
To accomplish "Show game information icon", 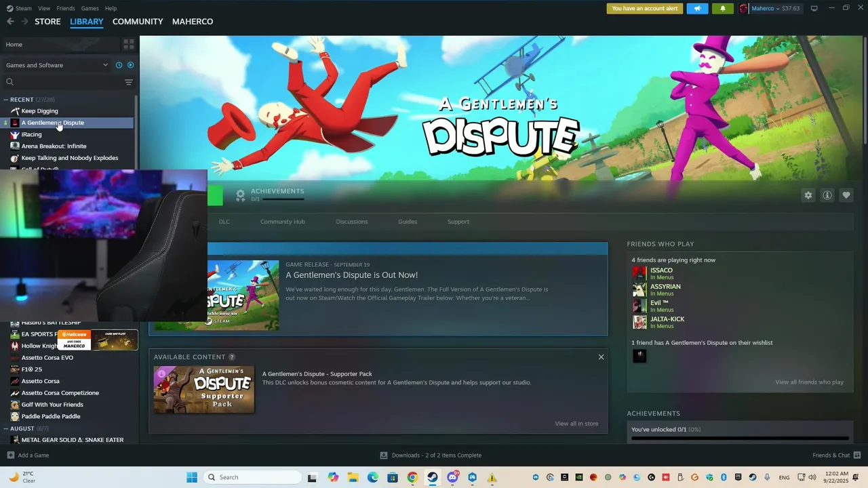I will [827, 195].
